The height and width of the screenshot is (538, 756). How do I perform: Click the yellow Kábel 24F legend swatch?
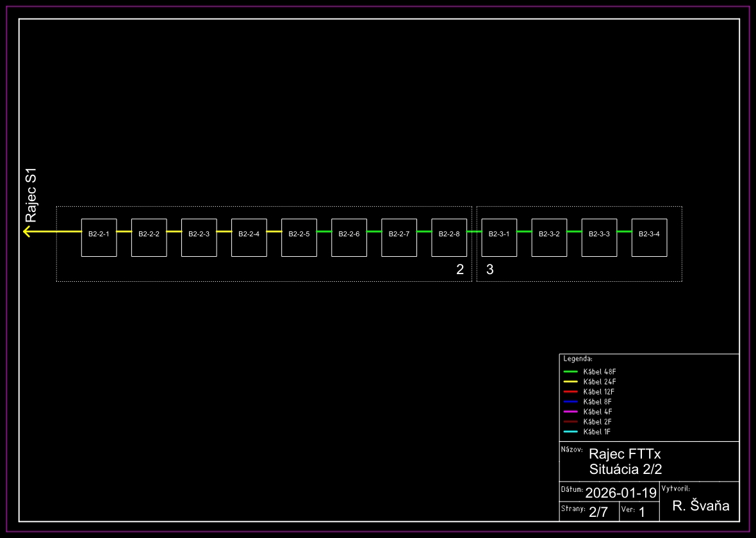point(570,382)
